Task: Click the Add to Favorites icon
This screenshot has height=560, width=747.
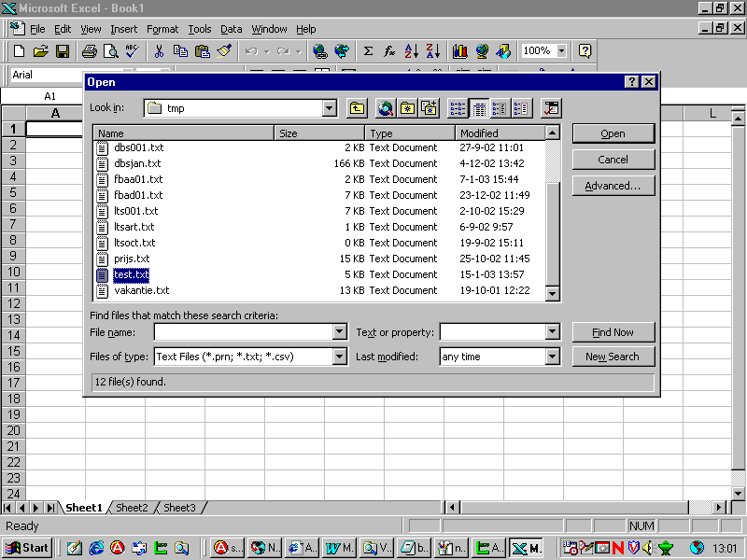Action: click(x=429, y=108)
